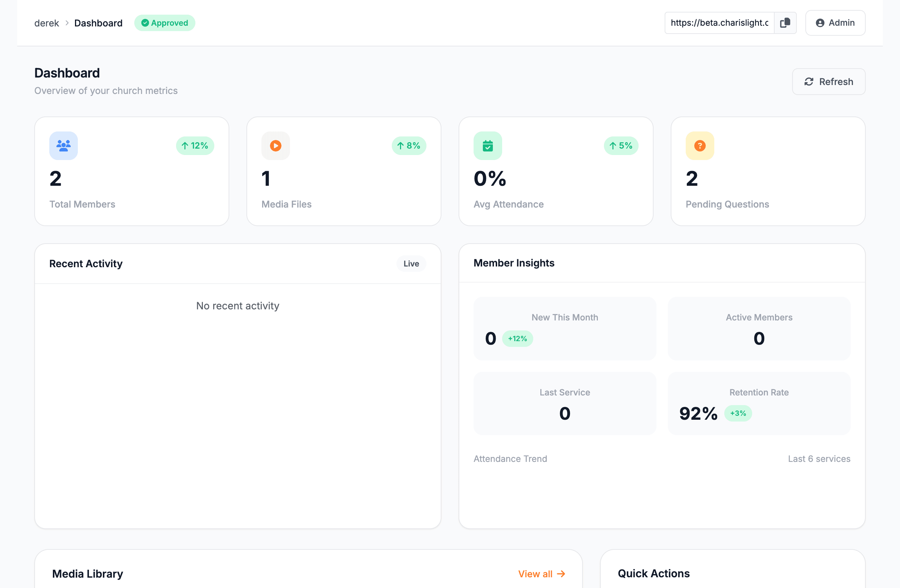Screen dimensions: 900x588
Task: Select the Media Files play icon
Action: [275, 146]
